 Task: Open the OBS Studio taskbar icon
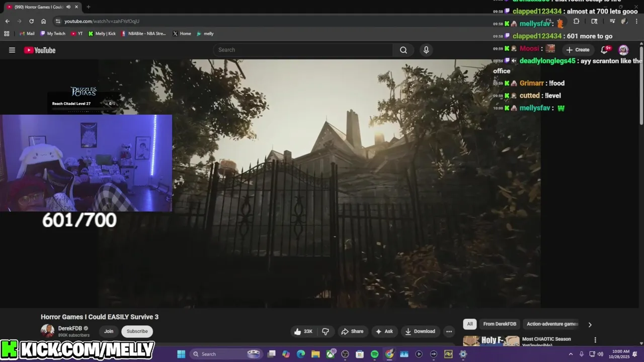point(345,354)
